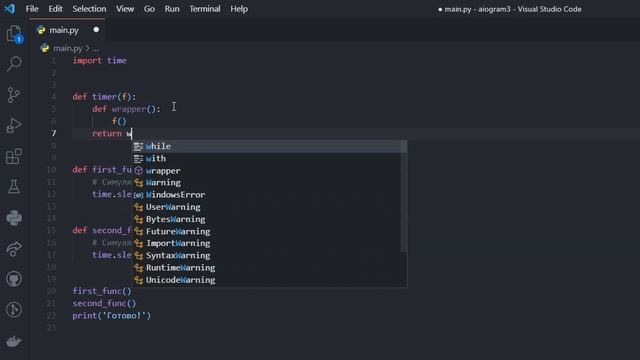
Task: Click the 'second_func()' call line
Action: click(104, 304)
